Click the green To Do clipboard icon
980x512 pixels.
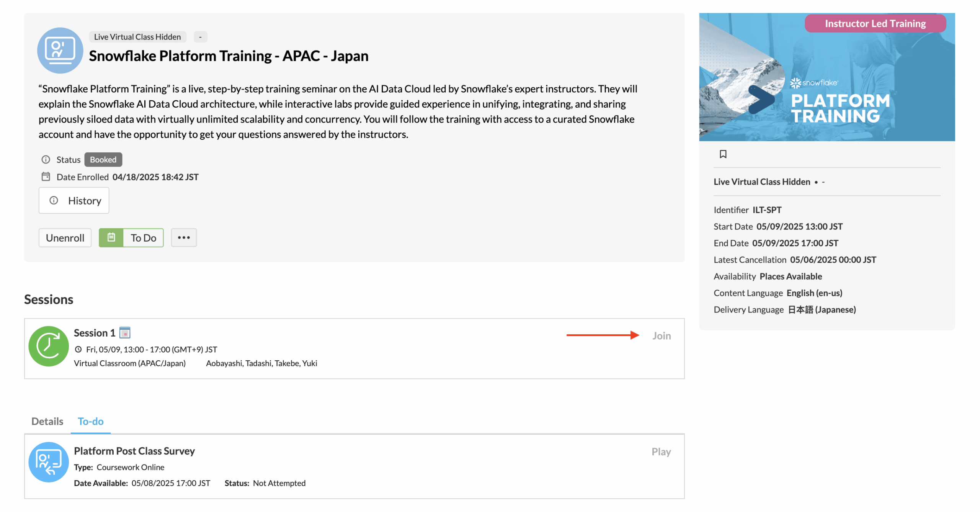[x=111, y=237]
